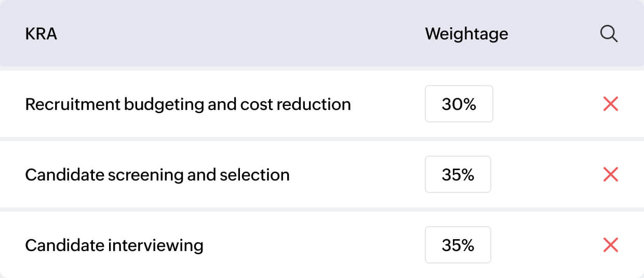Remove the Candidate interviewing KRA row
The width and height of the screenshot is (644, 278).
pos(610,245)
